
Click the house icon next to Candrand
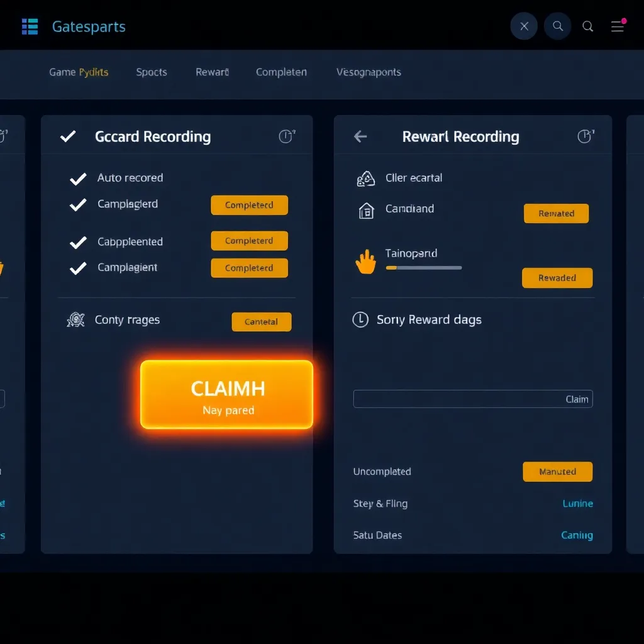[x=365, y=211]
